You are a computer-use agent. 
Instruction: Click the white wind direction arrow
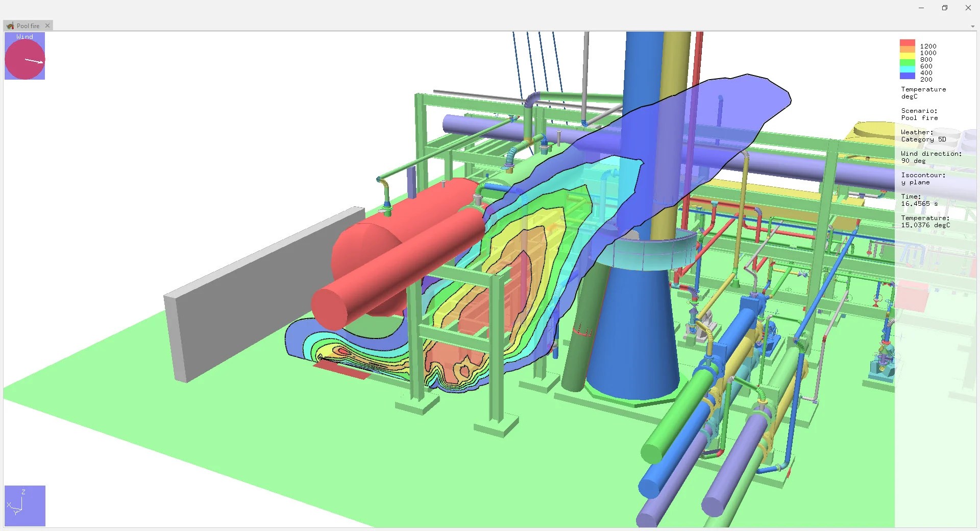pyautogui.click(x=33, y=61)
